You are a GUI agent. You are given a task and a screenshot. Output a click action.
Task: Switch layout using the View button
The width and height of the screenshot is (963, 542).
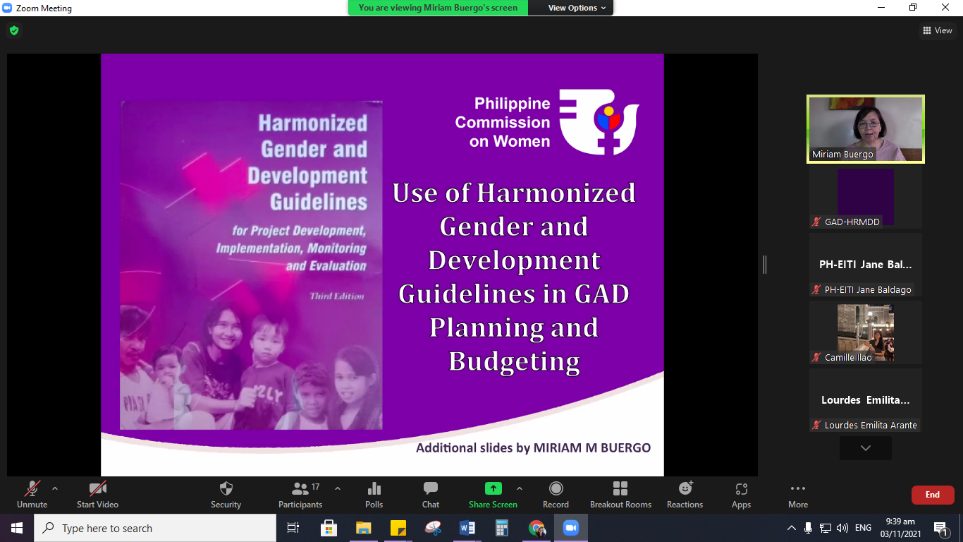point(937,30)
